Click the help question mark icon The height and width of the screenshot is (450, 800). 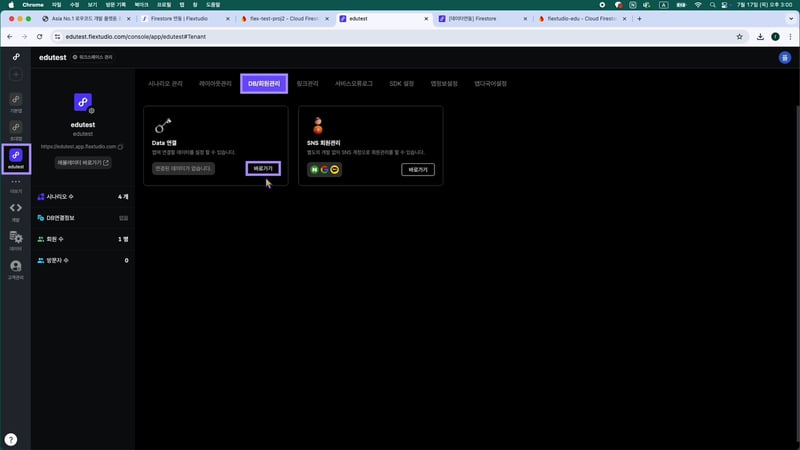[11, 439]
